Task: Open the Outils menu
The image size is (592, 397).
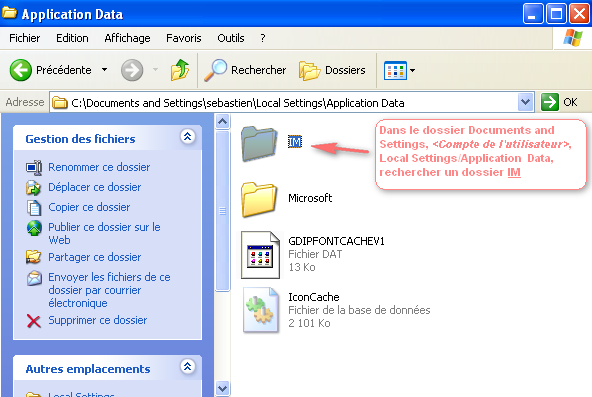Action: click(x=231, y=38)
